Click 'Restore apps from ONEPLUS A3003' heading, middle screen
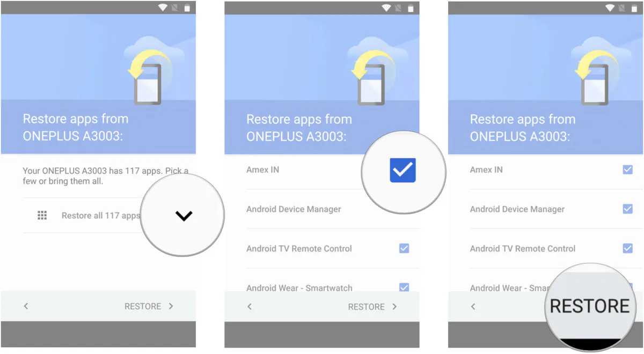Viewport: 644px width, 354px height. 299,127
